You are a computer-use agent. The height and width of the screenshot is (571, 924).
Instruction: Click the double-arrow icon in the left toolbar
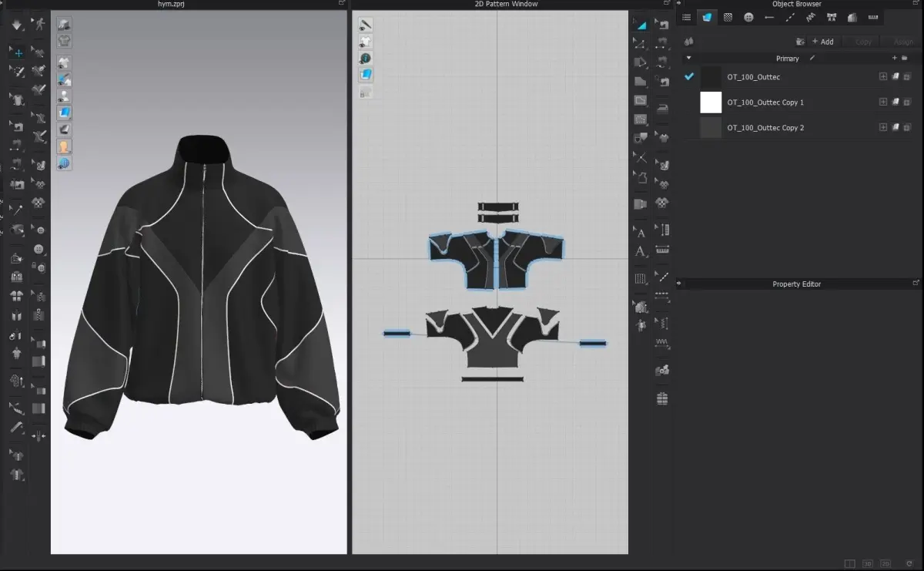coord(38,437)
